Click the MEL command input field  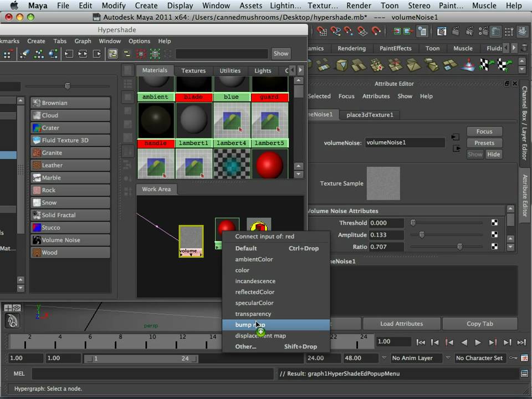[153, 374]
